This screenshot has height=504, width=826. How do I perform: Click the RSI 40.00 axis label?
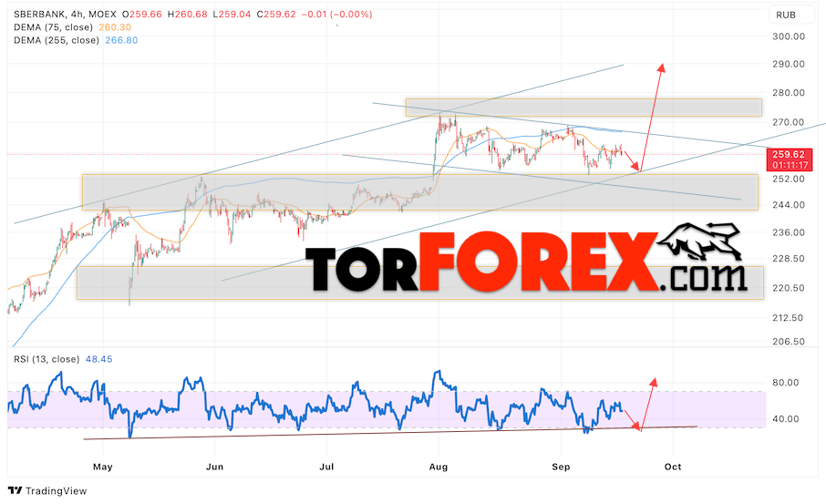coord(786,419)
